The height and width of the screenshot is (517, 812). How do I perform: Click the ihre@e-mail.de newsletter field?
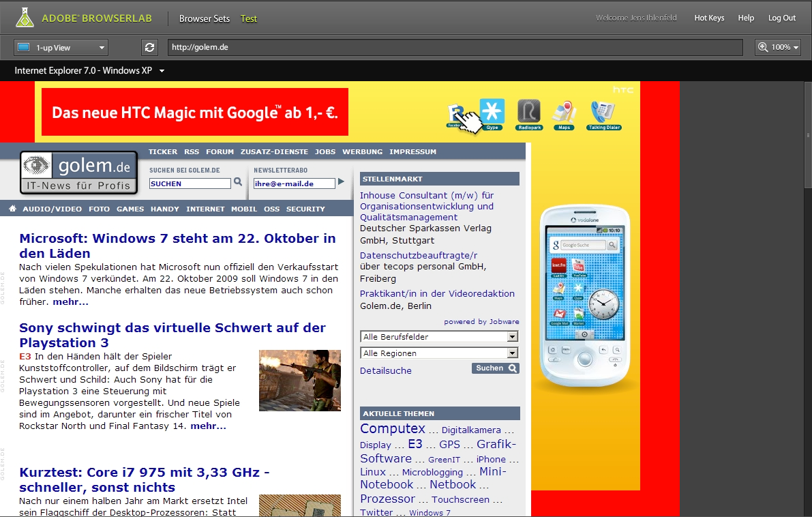coord(294,183)
